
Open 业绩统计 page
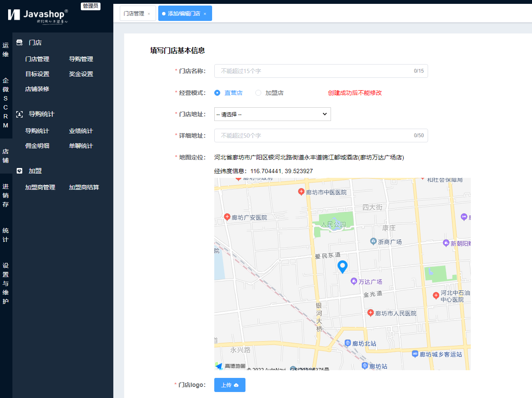pyautogui.click(x=81, y=131)
